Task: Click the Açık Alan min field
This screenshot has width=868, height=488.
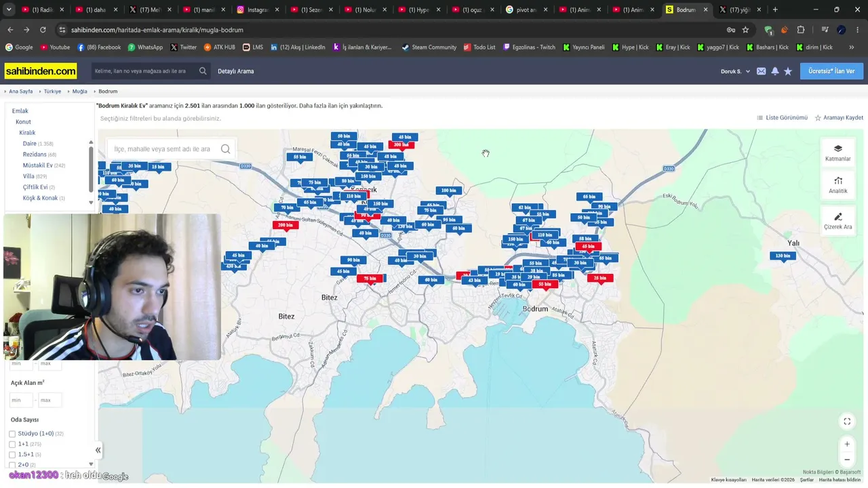Action: (20, 401)
